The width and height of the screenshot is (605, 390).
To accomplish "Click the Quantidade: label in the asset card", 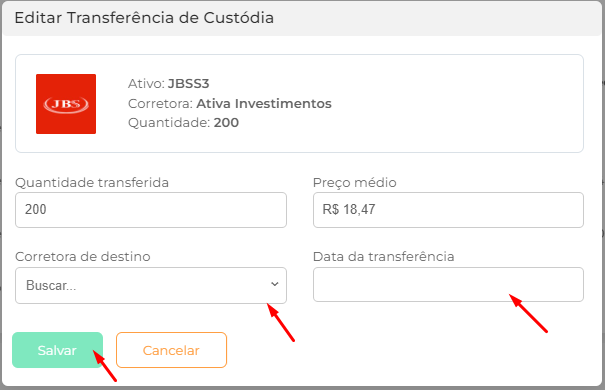I will click(169, 123).
